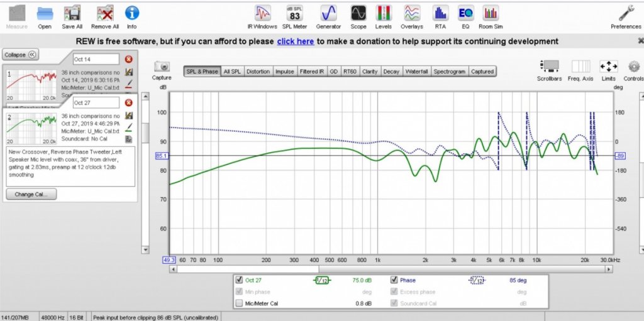The height and width of the screenshot is (321, 644).
Task: Dismiss the donation banner close X
Action: (640, 41)
